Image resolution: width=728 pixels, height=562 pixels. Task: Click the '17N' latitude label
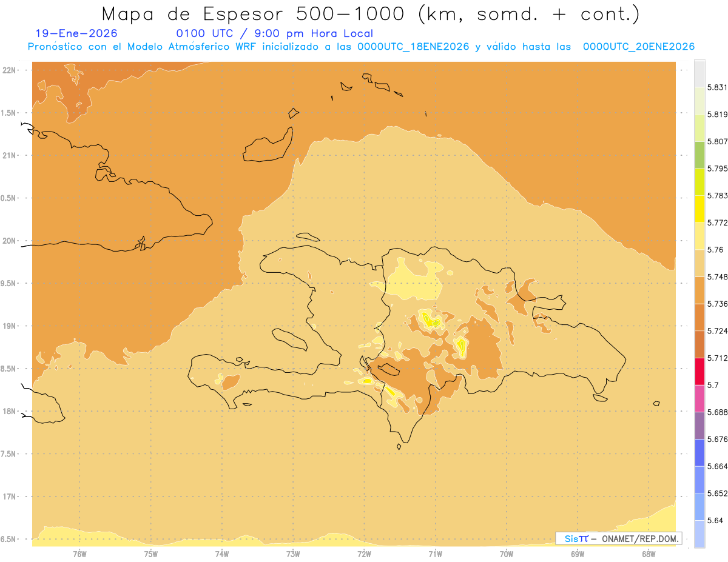pyautogui.click(x=10, y=497)
